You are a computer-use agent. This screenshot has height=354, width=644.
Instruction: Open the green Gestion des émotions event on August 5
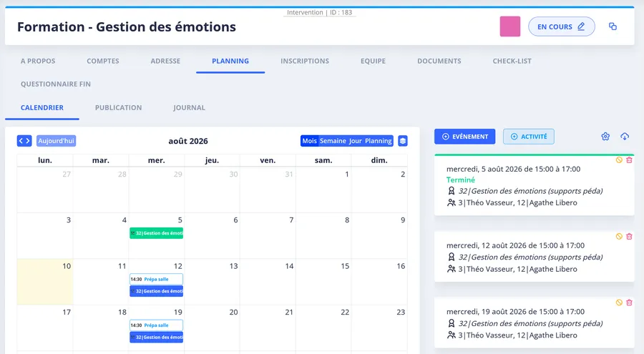[157, 233]
